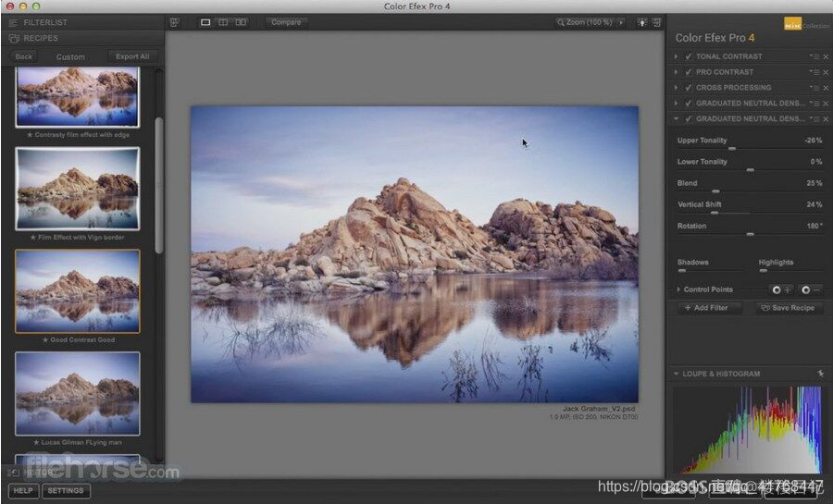Hide the right panel with its toggle icon

(x=657, y=22)
